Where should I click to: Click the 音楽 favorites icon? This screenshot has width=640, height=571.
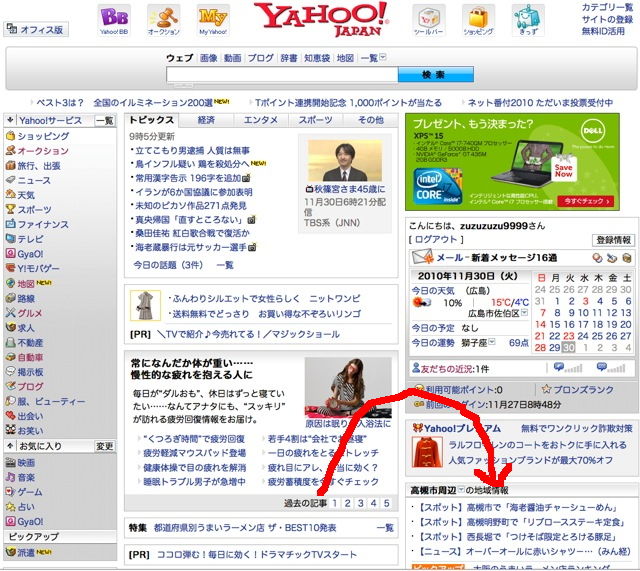click(x=10, y=477)
